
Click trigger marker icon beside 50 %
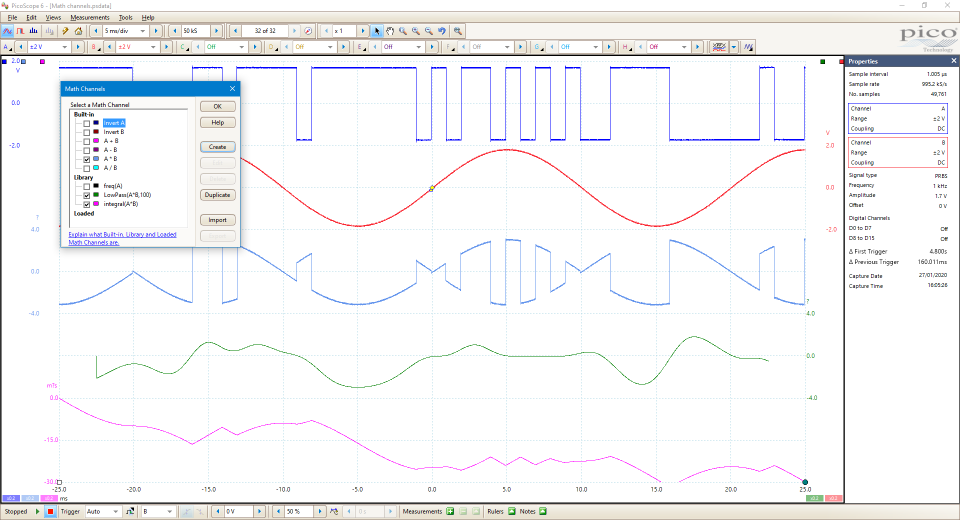pos(334,511)
